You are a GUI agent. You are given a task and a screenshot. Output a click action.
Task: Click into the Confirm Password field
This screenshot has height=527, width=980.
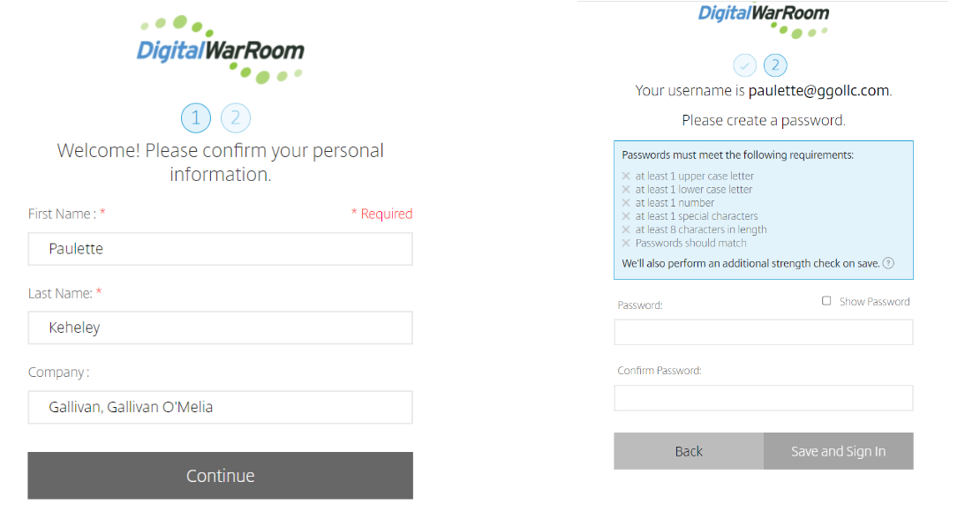(763, 397)
